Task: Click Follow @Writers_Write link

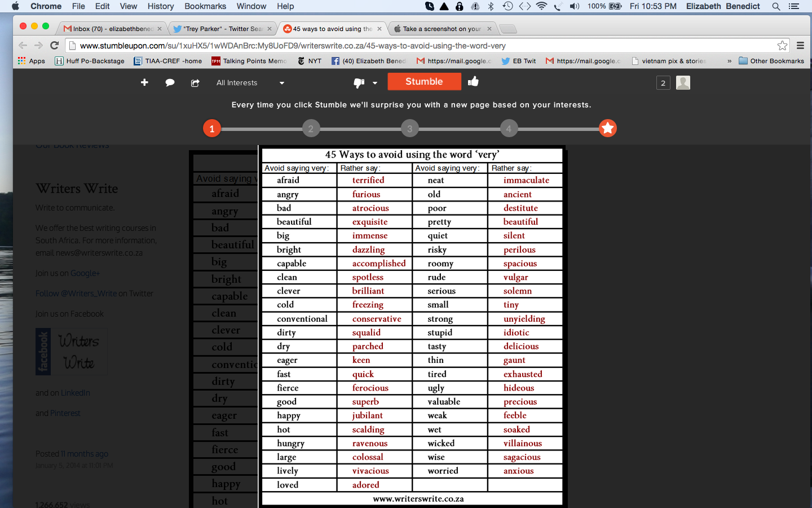Action: (76, 294)
